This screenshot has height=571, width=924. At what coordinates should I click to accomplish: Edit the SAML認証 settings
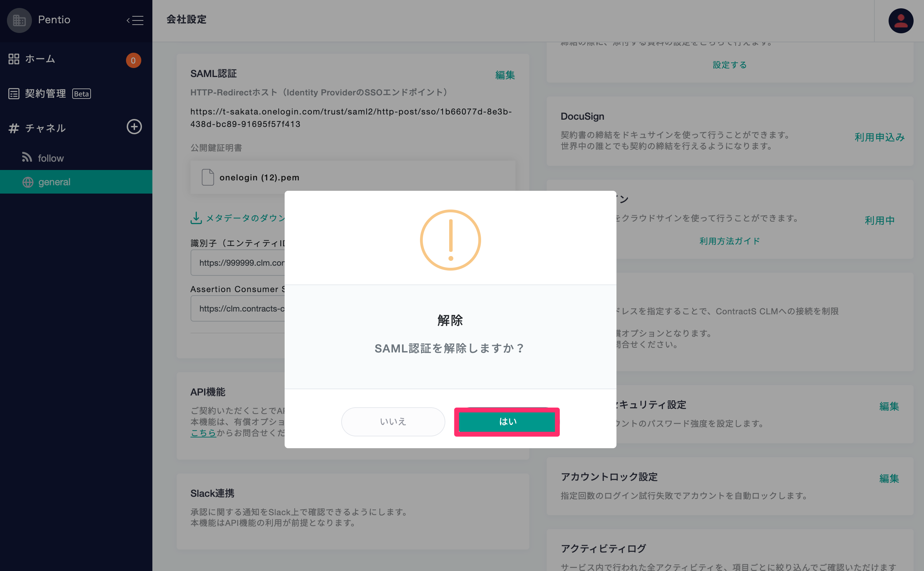pos(505,75)
